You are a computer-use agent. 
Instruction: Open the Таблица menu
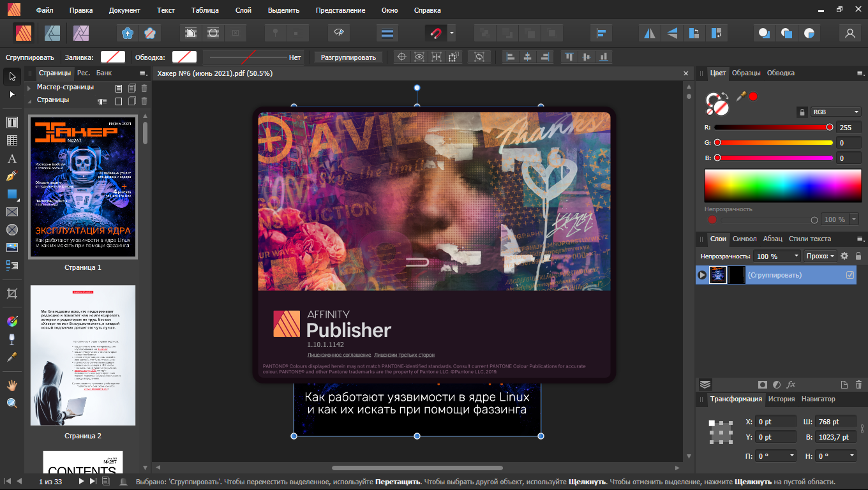(204, 11)
